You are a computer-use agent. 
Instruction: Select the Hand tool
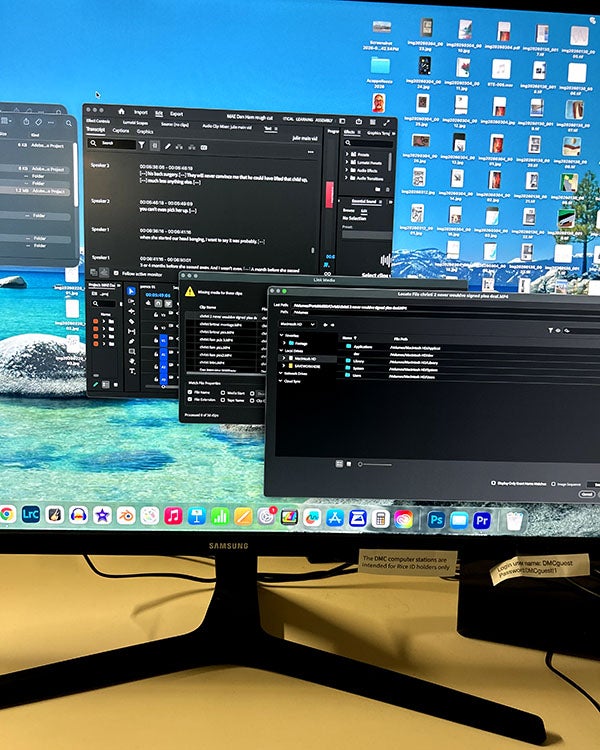click(132, 362)
